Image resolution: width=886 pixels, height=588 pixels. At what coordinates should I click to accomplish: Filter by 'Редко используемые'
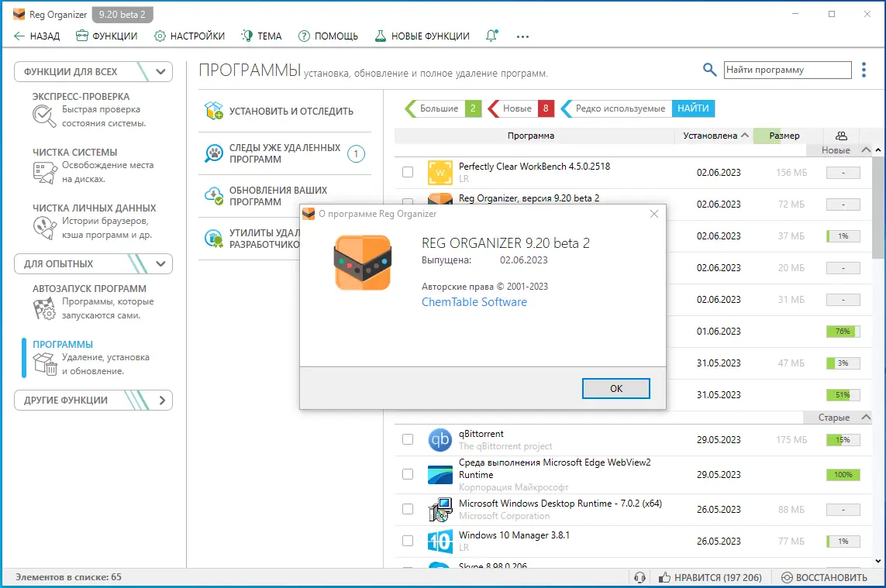pyautogui.click(x=616, y=108)
